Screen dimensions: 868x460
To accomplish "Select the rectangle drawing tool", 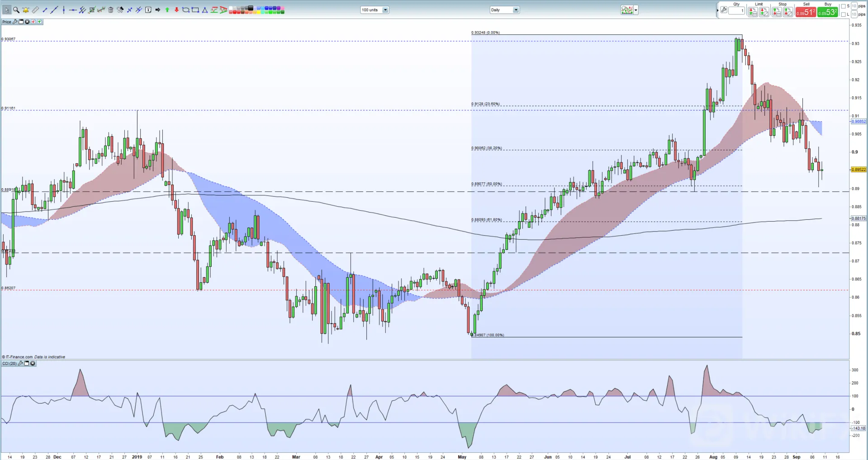I will 195,10.
